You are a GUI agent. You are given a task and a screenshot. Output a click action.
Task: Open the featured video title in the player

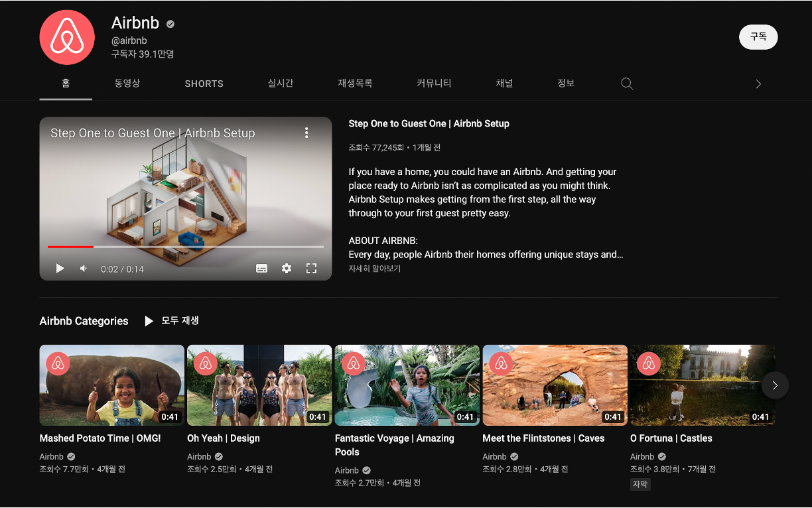153,133
